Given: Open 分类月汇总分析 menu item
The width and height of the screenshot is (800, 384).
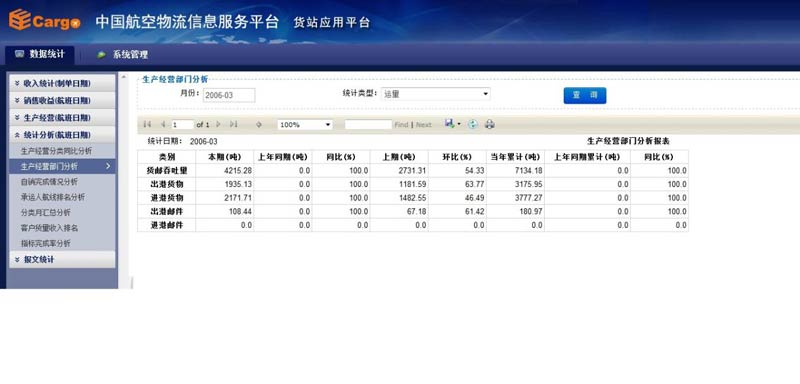Looking at the screenshot, I should coord(45,213).
